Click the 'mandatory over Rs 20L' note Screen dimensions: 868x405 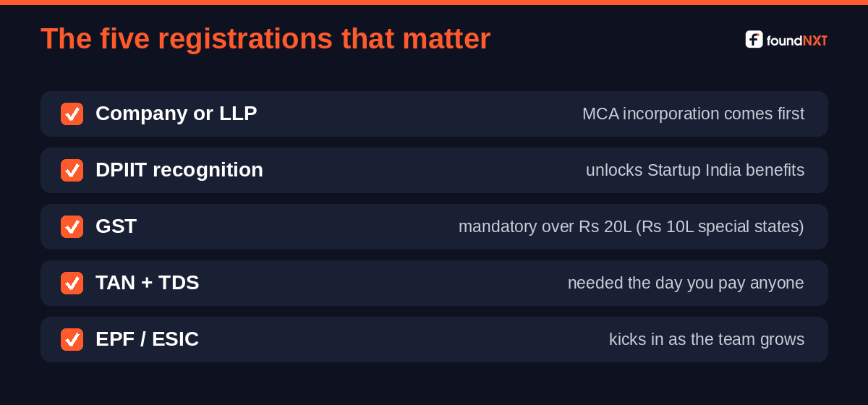631,227
